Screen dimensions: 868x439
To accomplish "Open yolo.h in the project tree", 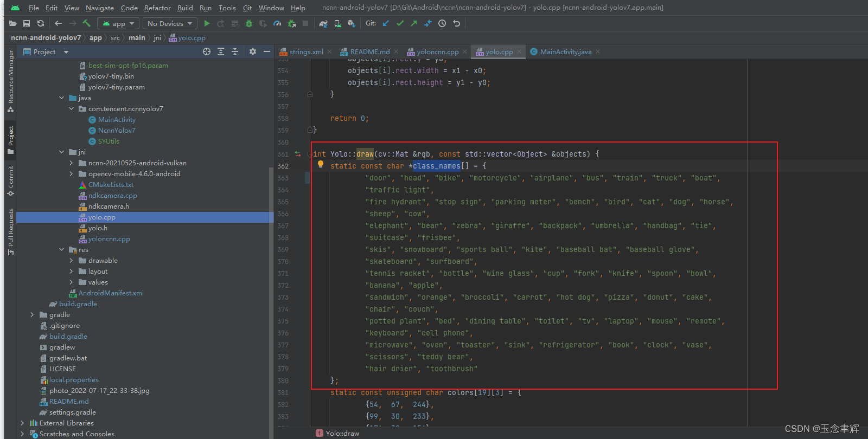I will 98,228.
